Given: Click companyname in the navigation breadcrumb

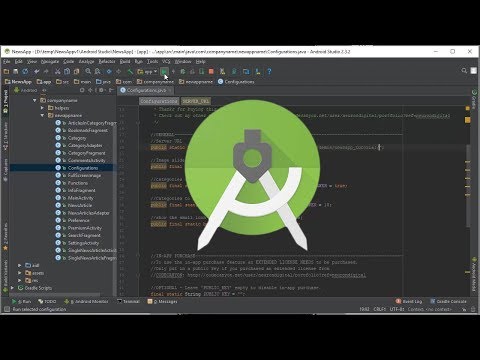Looking at the screenshot, I should [x=155, y=82].
